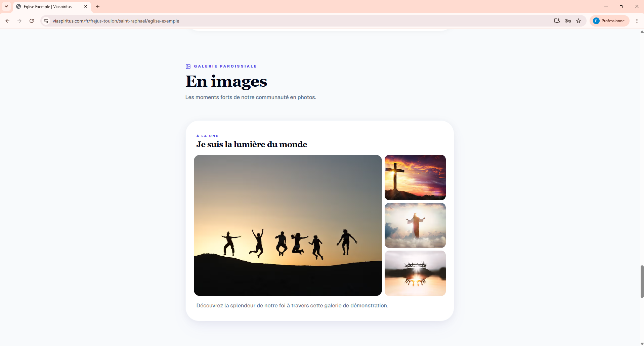Open the Jesus in clouds thumbnail
The image size is (644, 346).
(x=415, y=225)
